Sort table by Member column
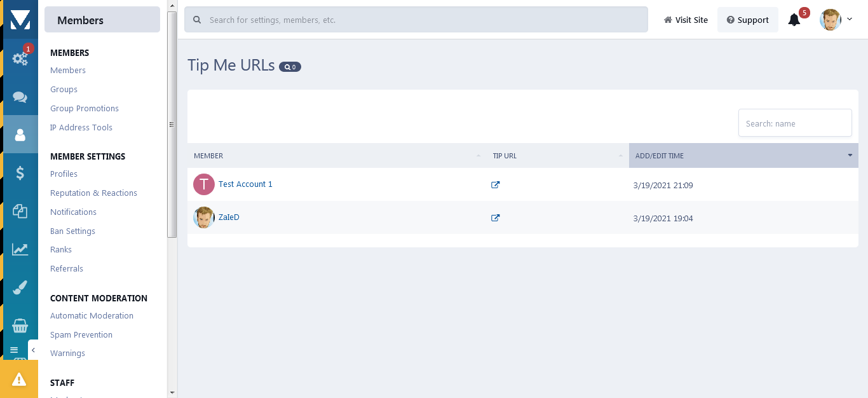This screenshot has height=398, width=868. pos(337,156)
